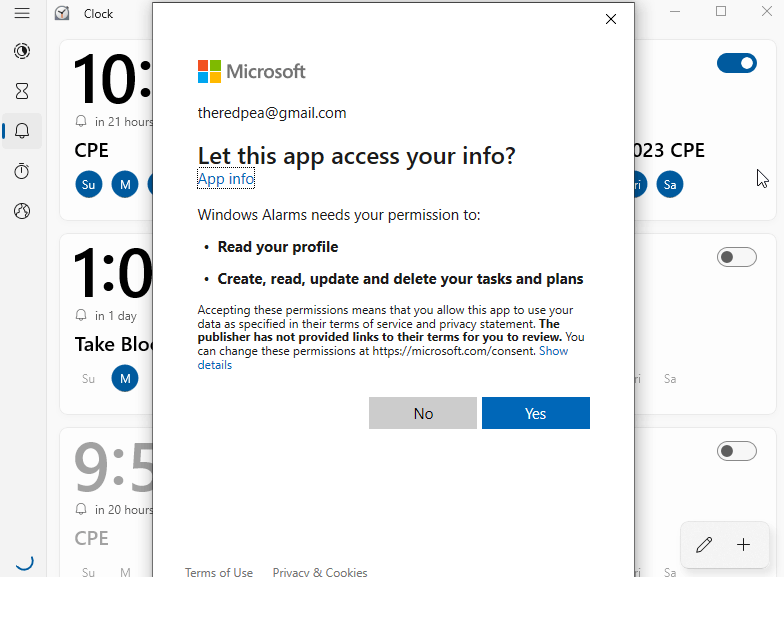Click 'Let this app access your info?' heading
This screenshot has width=784, height=644.
pyautogui.click(x=356, y=156)
